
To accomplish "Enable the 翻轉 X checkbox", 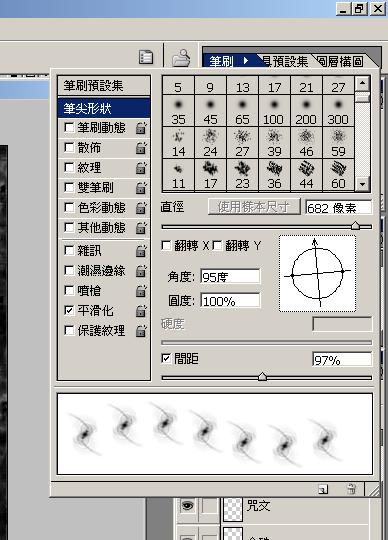I will [166, 246].
